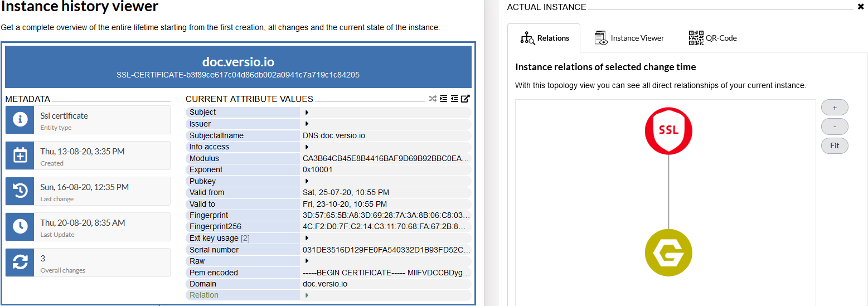The image size is (868, 306).
Task: Click the Domain value doc.versio.io
Action: click(x=325, y=284)
